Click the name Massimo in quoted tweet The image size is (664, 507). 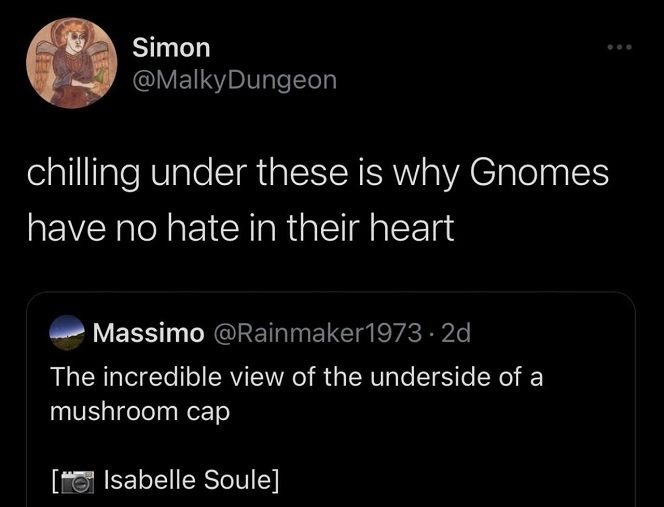pos(147,333)
